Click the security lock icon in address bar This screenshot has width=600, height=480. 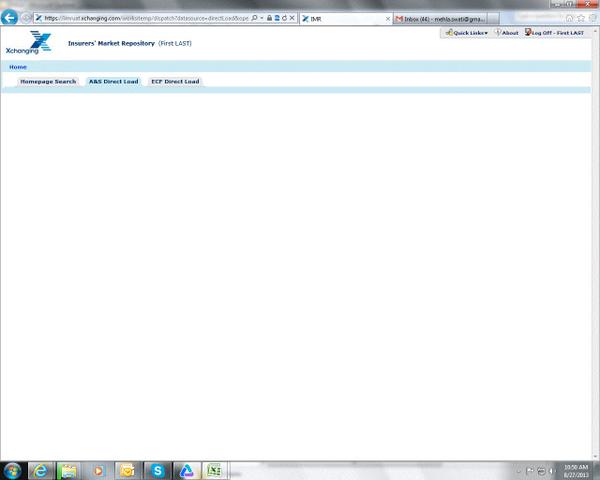tap(269, 18)
